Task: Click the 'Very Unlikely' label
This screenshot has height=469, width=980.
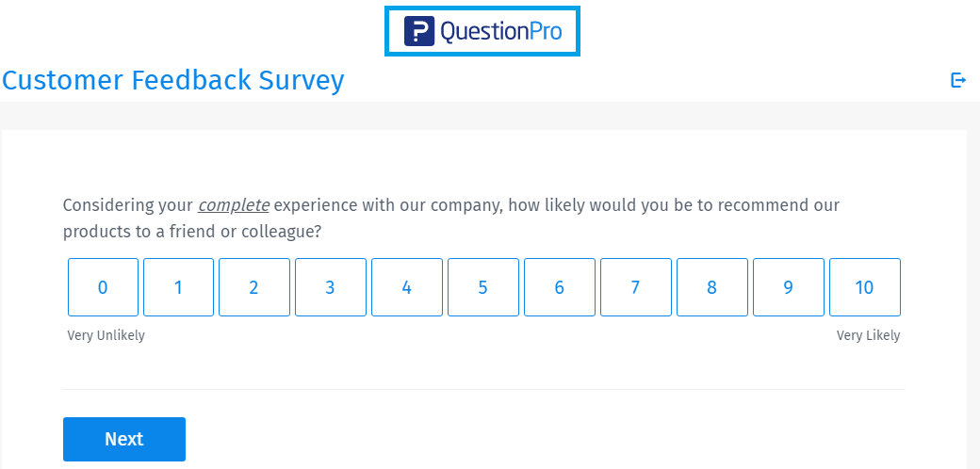Action: (x=106, y=335)
